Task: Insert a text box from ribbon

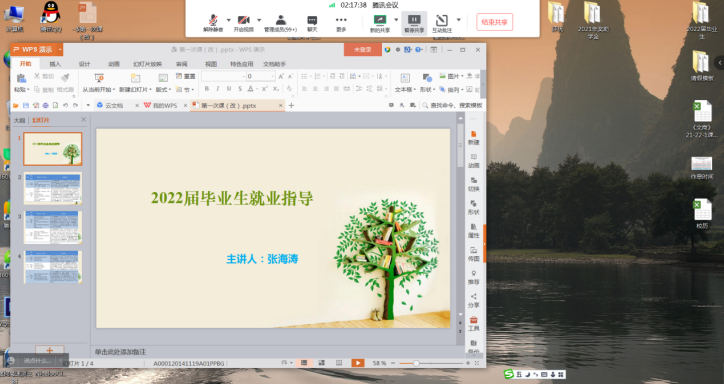Action: pos(405,83)
